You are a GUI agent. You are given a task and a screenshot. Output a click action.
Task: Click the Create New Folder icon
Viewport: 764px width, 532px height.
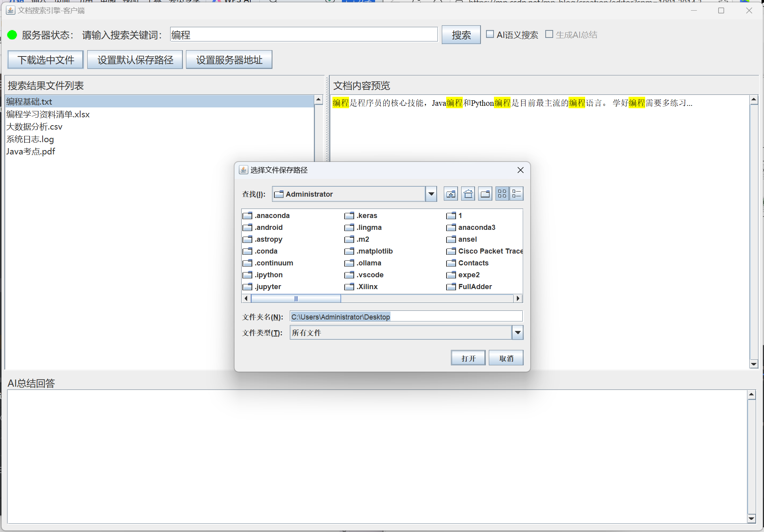pos(485,194)
